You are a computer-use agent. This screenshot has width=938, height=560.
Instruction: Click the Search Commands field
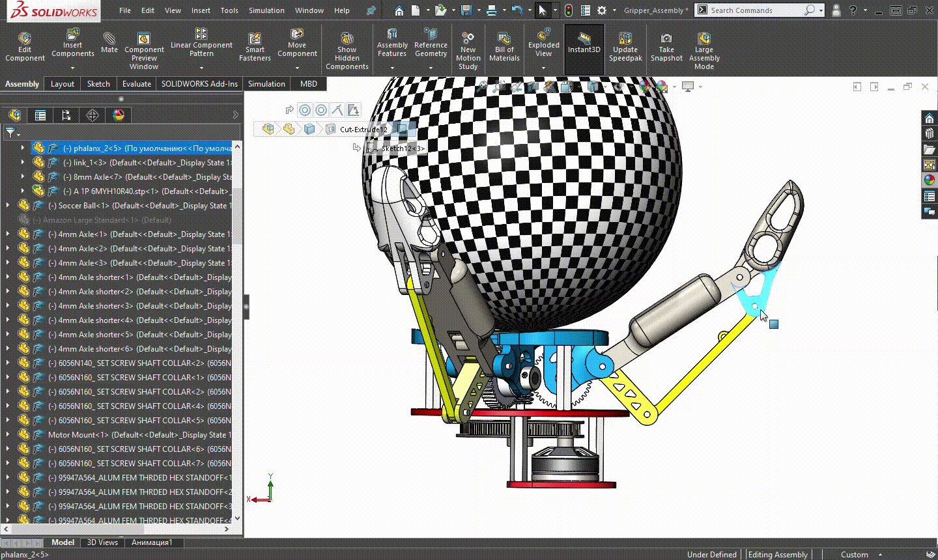[x=759, y=10]
